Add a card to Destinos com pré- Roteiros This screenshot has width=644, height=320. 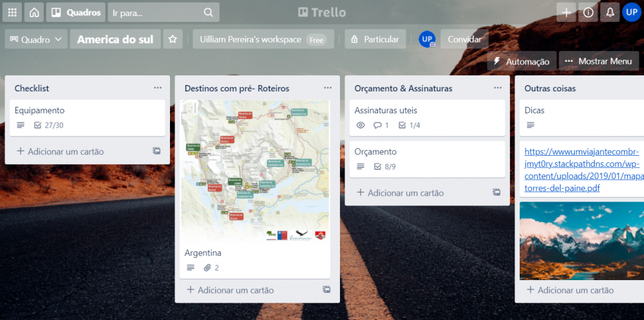click(231, 290)
